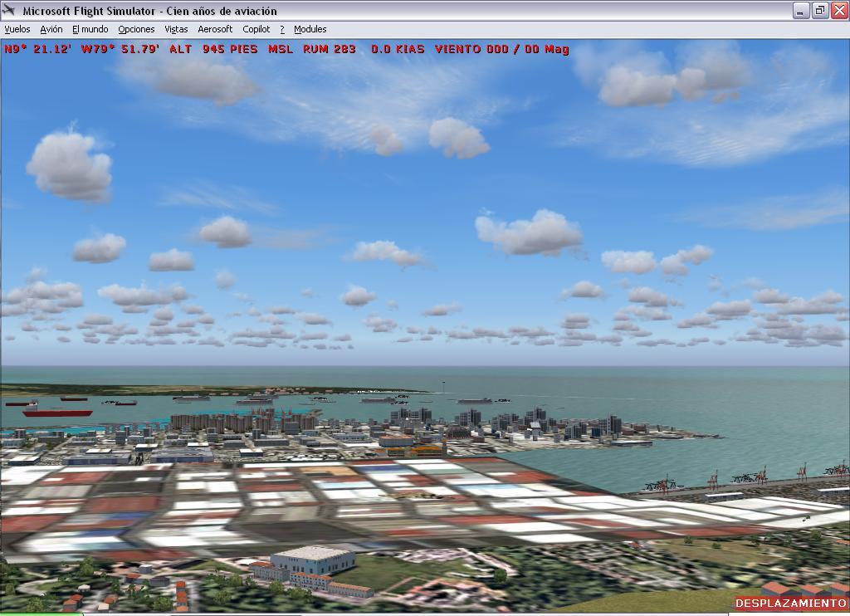Click the altitude readout ALT 945 PIES MSL

point(231,49)
